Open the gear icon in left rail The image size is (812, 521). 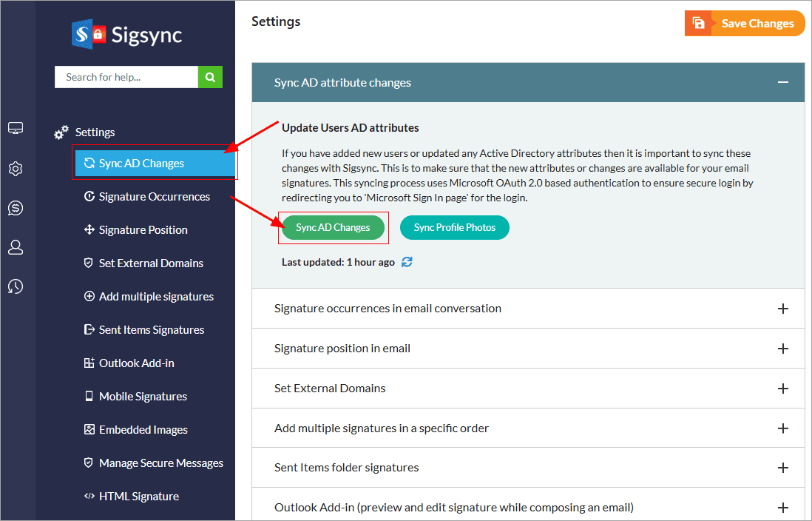[16, 169]
